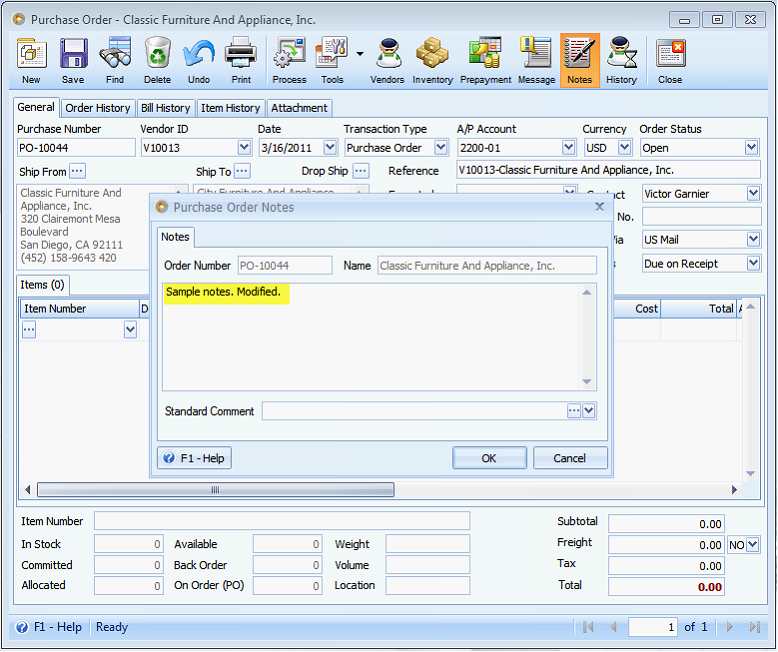The height and width of the screenshot is (652, 778).
Task: Click Drop Ship ellipsis button
Action: (x=361, y=171)
